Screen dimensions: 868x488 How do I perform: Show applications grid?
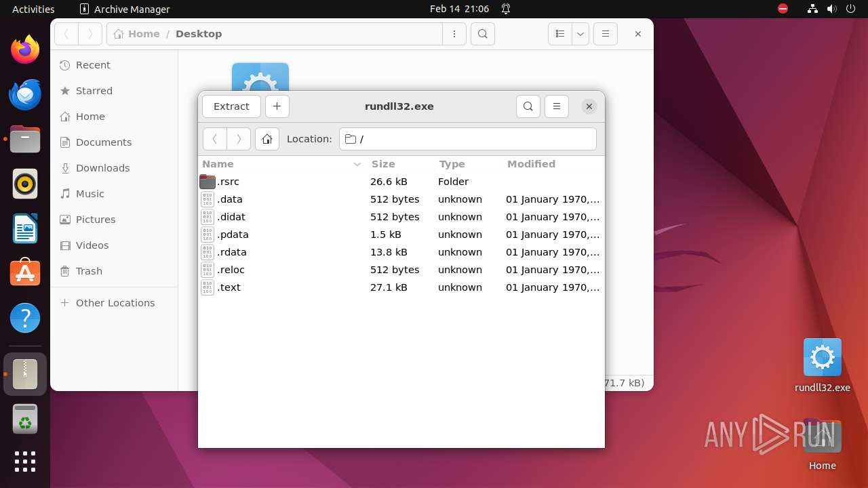25,462
